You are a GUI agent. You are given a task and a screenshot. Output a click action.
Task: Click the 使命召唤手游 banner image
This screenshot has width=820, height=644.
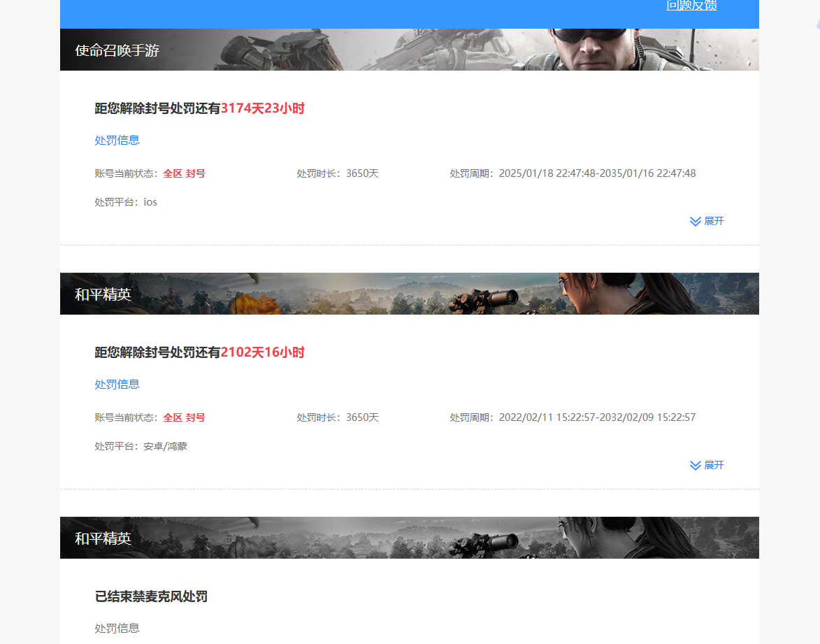point(410,50)
